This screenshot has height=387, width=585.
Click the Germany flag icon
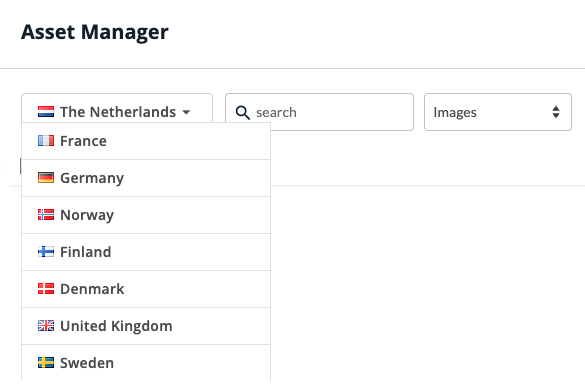pos(46,178)
